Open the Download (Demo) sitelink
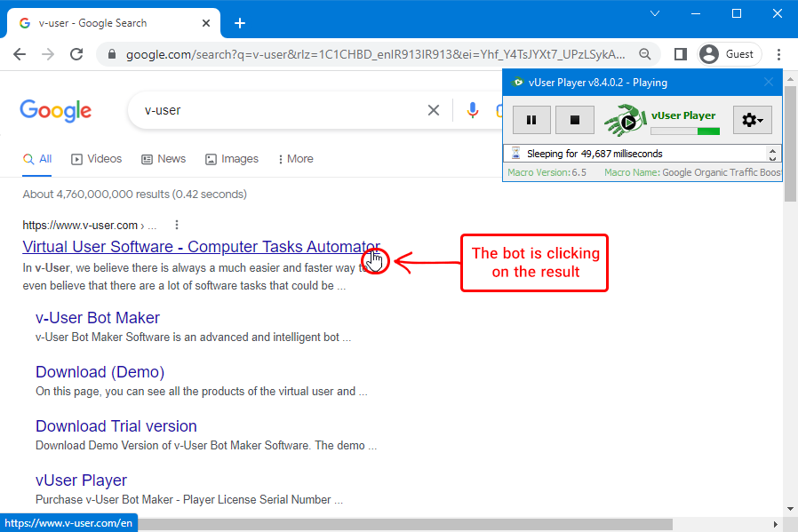This screenshot has height=532, width=798. (100, 372)
